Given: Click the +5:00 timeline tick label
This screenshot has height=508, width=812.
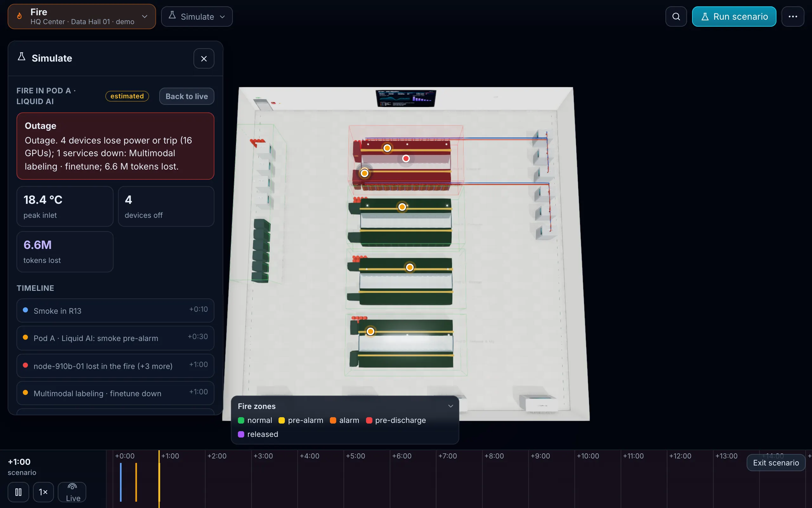Looking at the screenshot, I should [355, 456].
